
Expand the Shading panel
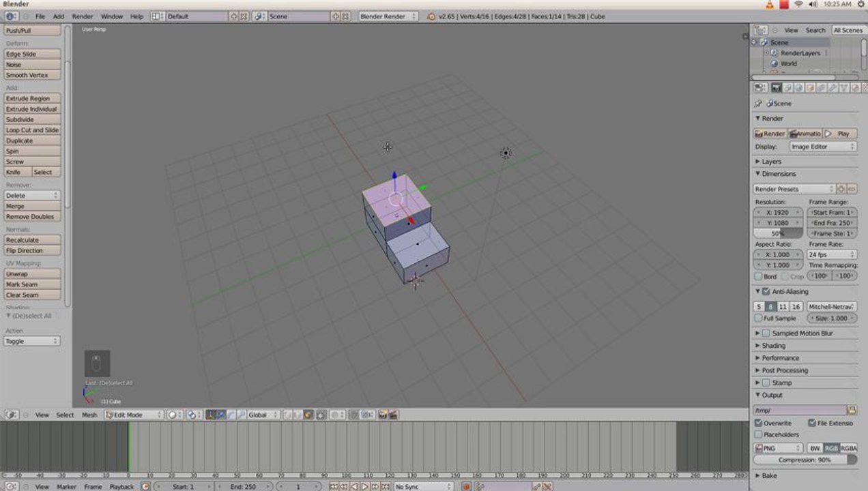pos(773,346)
